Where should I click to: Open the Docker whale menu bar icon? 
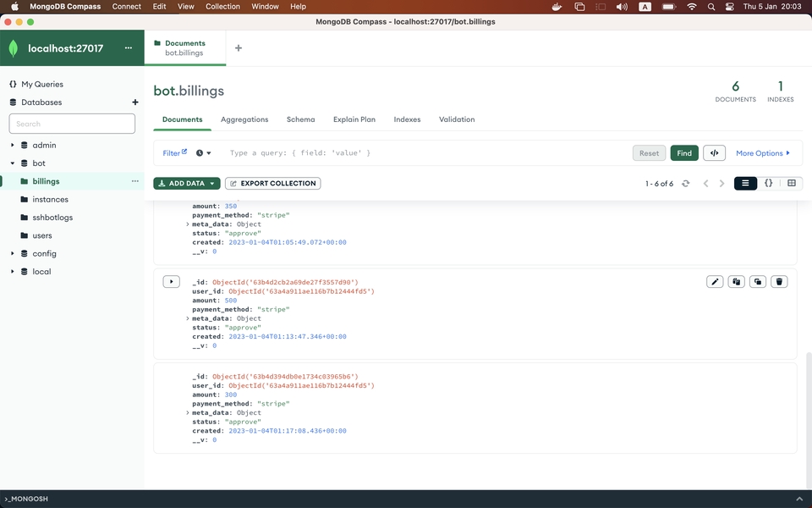557,7
